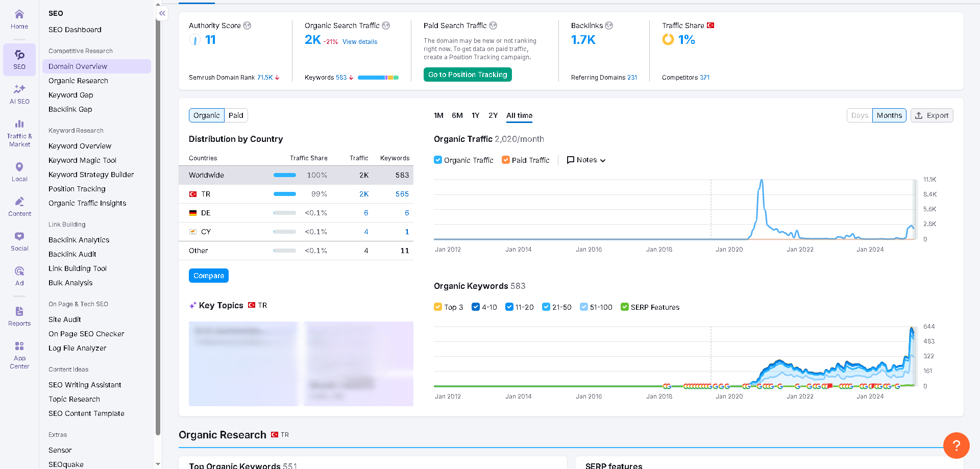This screenshot has width=980, height=469.
Task: Uncheck the Organic Traffic checkbox
Action: (437, 160)
